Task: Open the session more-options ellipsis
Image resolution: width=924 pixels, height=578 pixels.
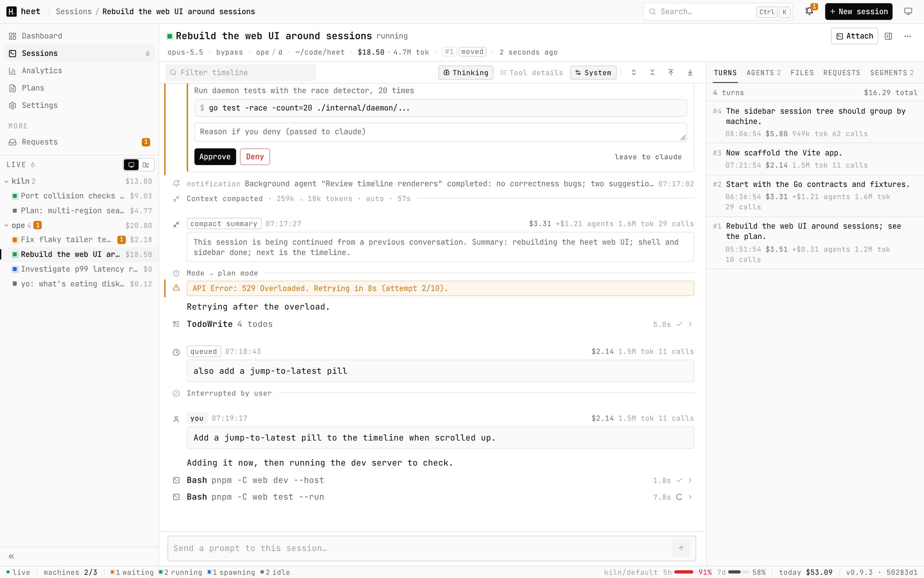Action: point(907,36)
